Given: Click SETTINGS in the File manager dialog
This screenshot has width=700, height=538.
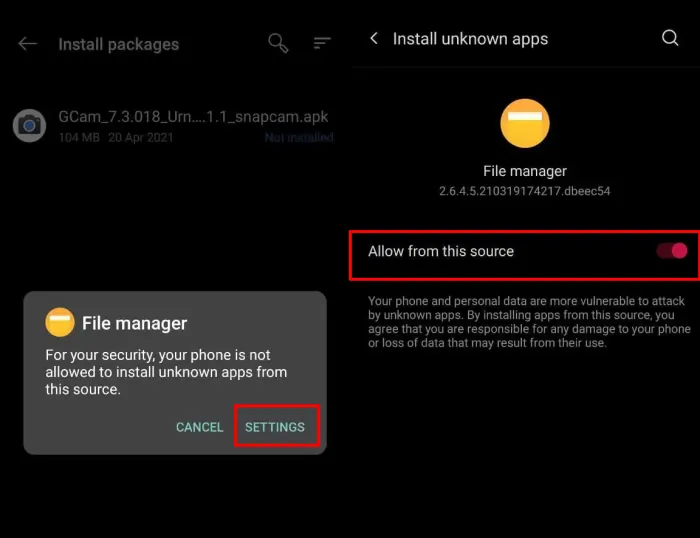Looking at the screenshot, I should click(275, 427).
